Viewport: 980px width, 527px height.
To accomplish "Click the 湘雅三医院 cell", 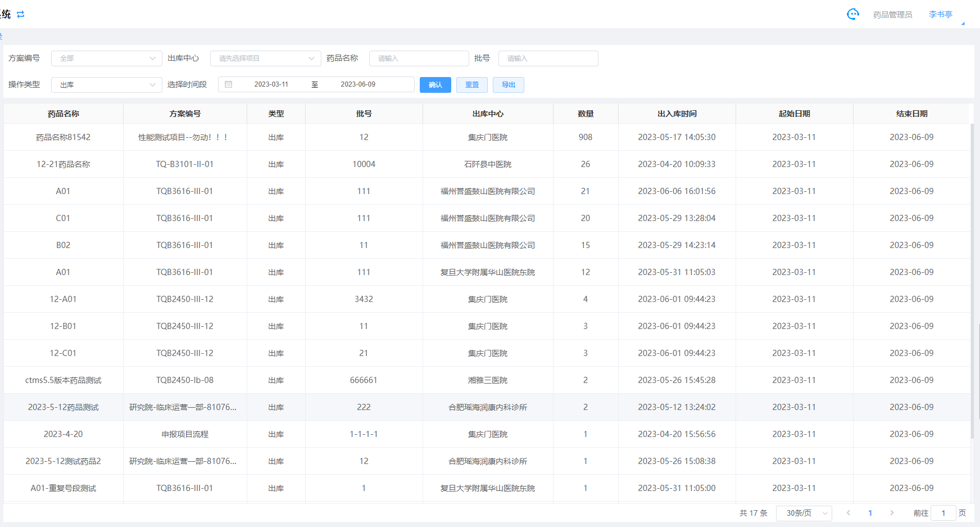I will pyautogui.click(x=488, y=380).
